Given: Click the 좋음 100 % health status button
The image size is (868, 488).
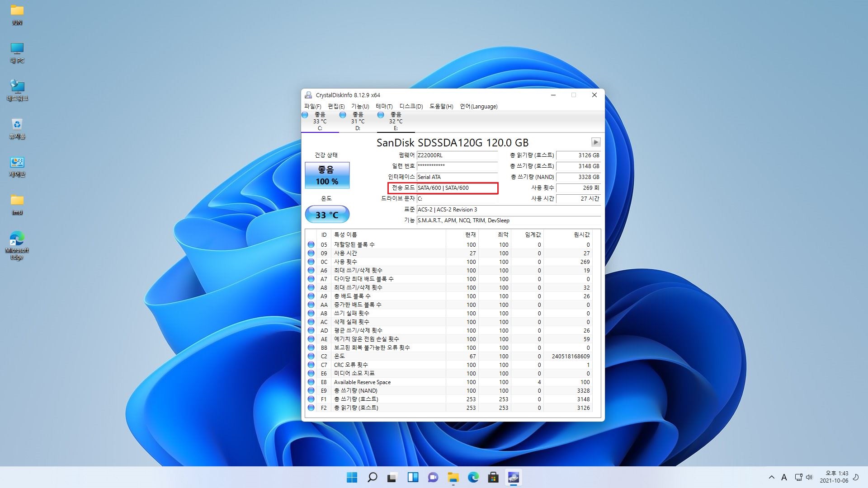Looking at the screenshot, I should coord(327,175).
